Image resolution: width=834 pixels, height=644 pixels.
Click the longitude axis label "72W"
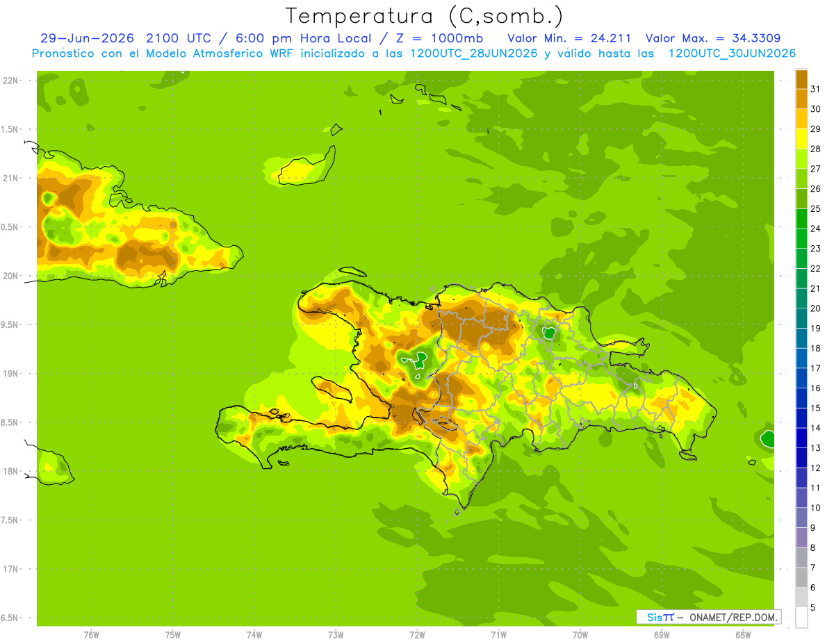click(417, 635)
